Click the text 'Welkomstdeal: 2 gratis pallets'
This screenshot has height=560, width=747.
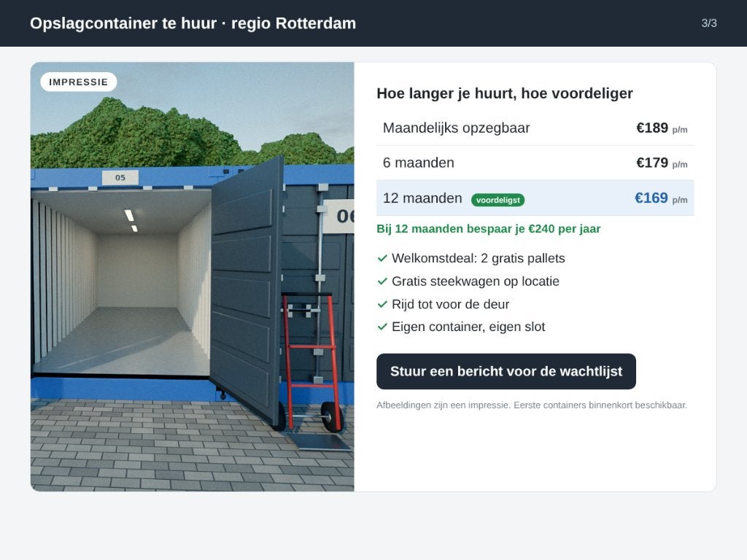479,259
